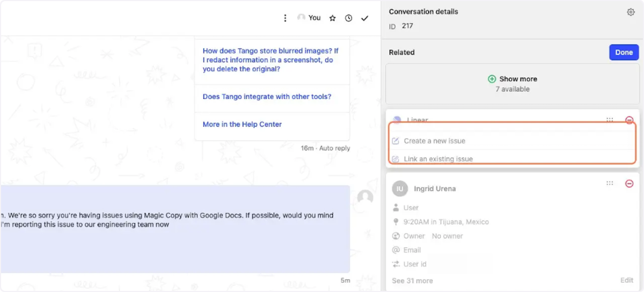
Task: Grab the Linear panel reorder handle
Action: pyautogui.click(x=610, y=120)
